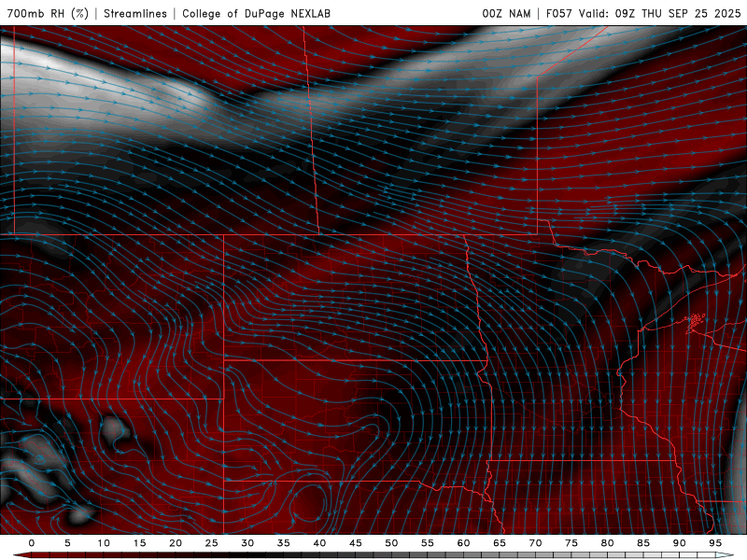Click the colorbar label '20'
747x560 pixels.
[176, 543]
